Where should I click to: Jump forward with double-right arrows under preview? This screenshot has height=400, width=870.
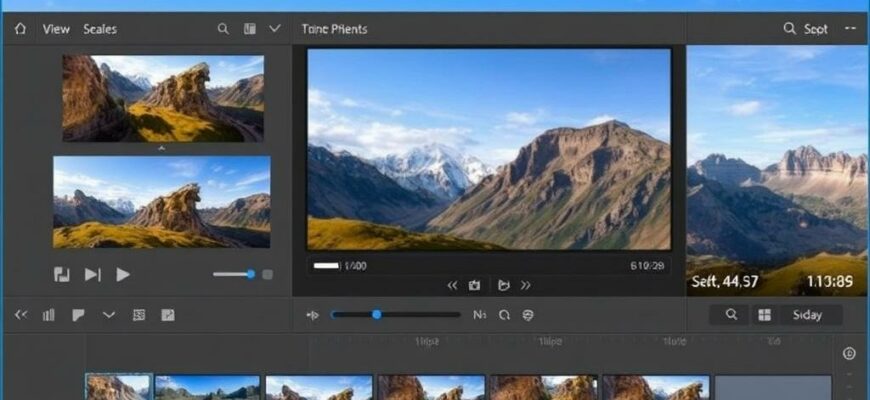tap(525, 285)
